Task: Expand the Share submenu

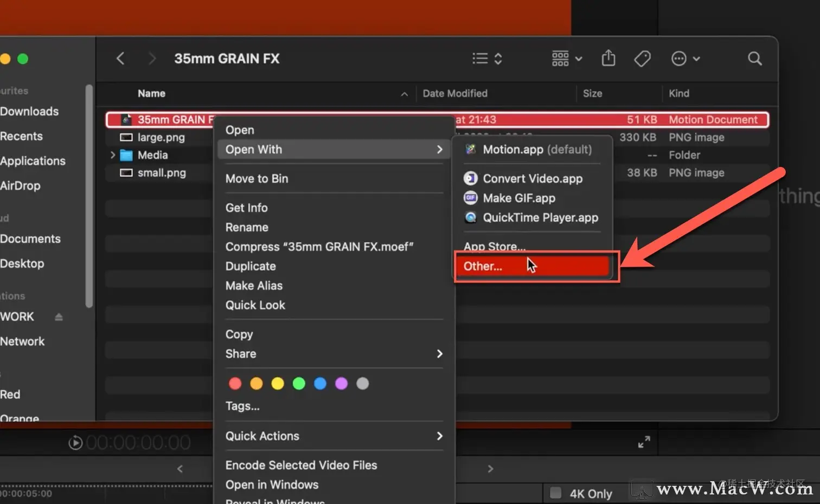Action: 334,354
